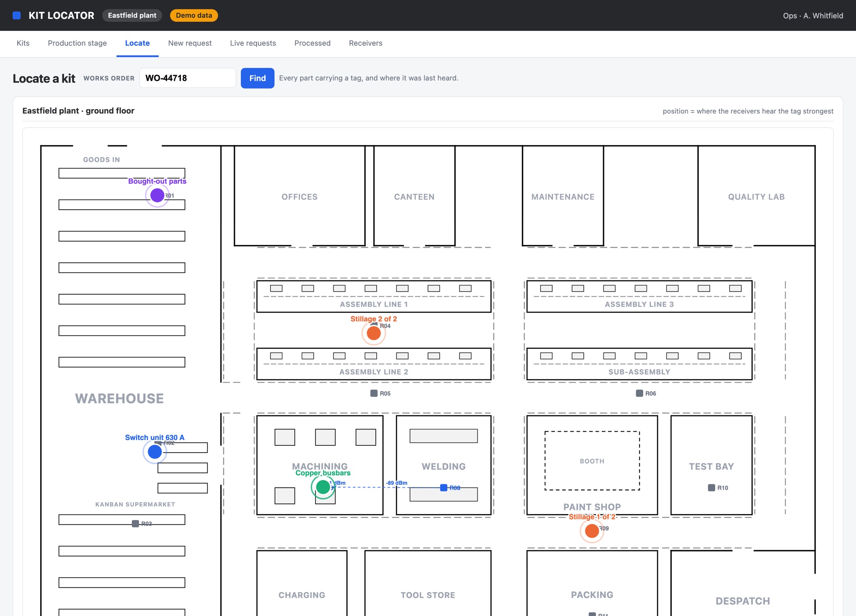Open the Kits tab
This screenshot has height=616, width=856.
[23, 43]
